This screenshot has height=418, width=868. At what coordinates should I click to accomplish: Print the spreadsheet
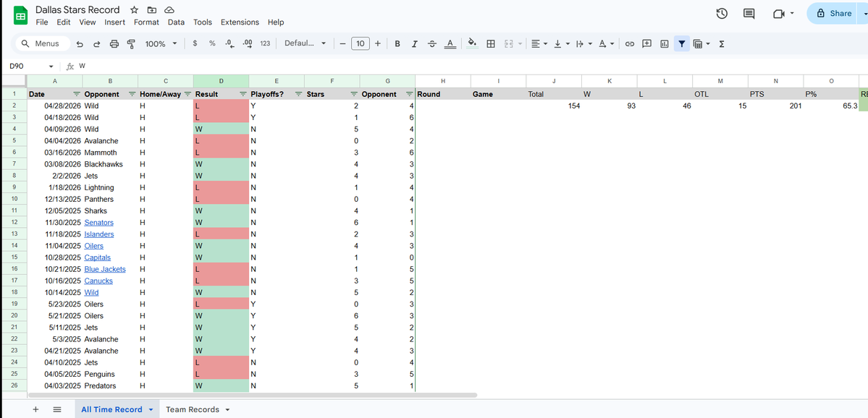[x=114, y=43]
